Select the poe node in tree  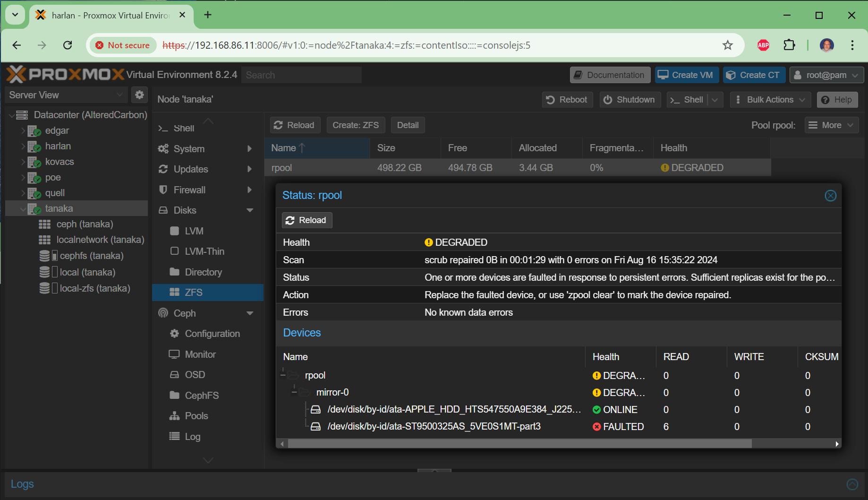[53, 177]
